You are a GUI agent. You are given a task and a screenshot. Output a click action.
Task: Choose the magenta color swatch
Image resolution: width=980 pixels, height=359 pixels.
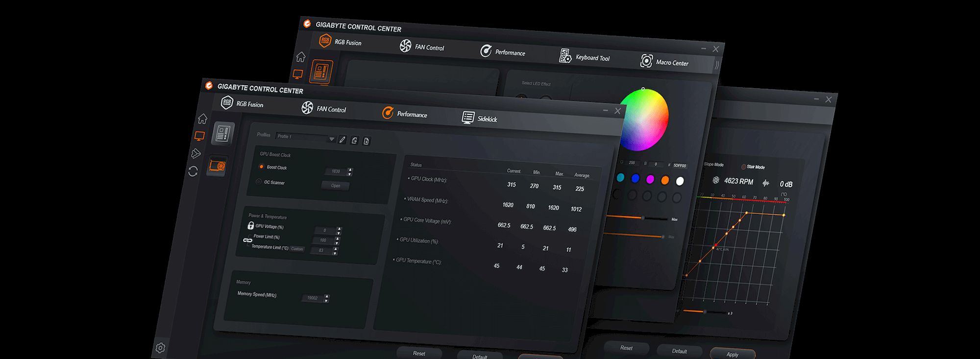(650, 180)
